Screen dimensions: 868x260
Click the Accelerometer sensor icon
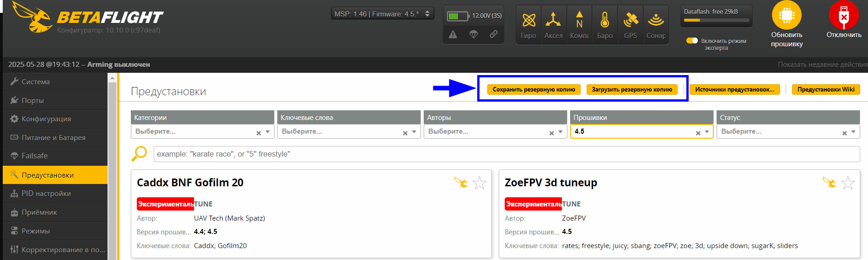pos(553,20)
